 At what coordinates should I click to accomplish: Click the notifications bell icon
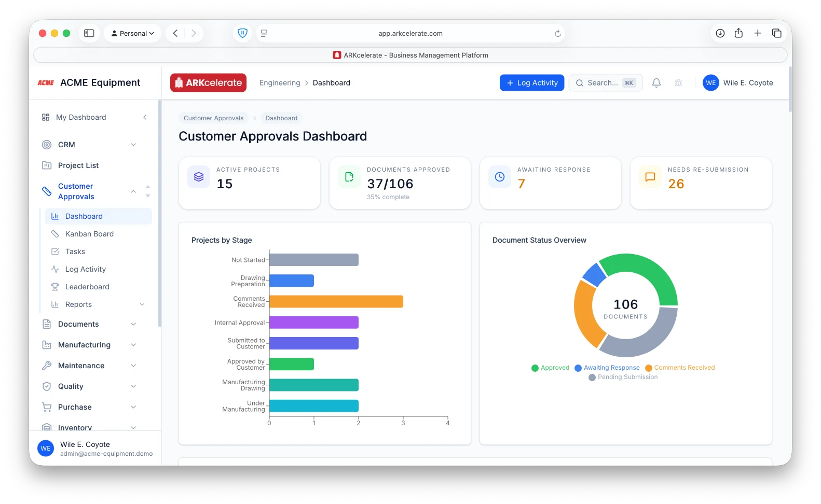point(656,83)
